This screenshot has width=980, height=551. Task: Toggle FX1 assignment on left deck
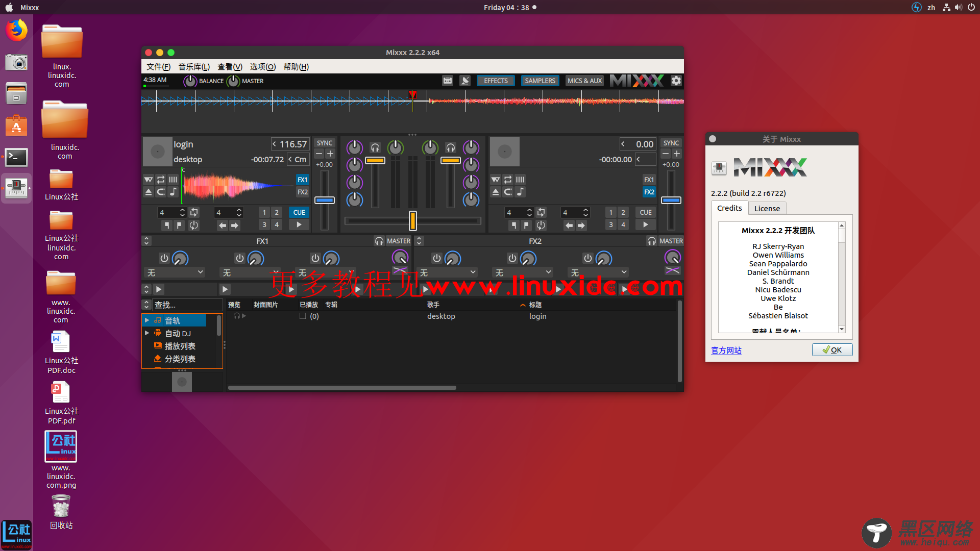(303, 180)
